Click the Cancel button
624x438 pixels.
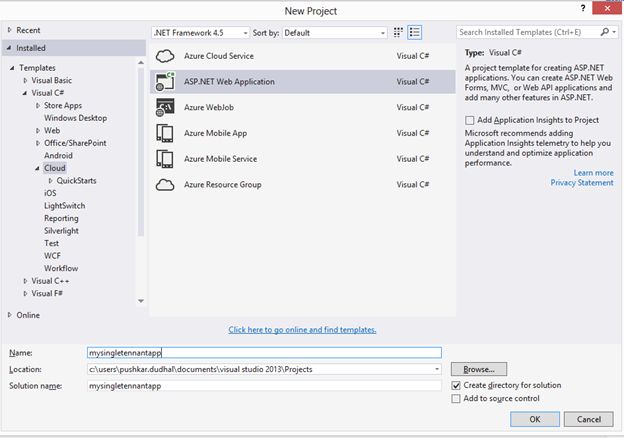coord(589,419)
